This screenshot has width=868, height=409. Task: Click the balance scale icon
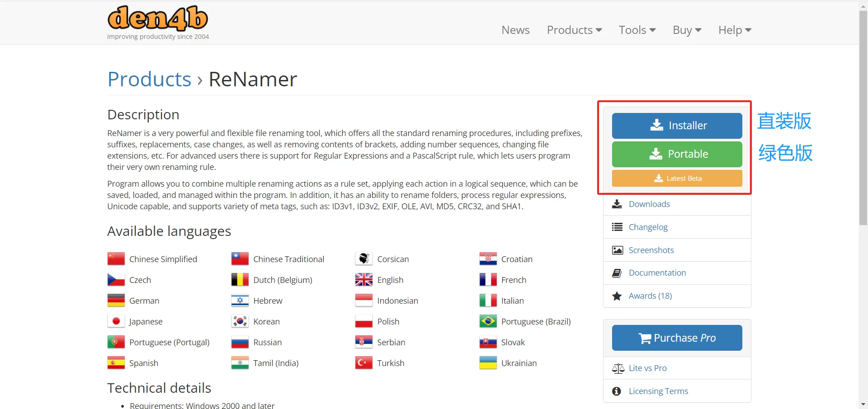[x=618, y=368]
